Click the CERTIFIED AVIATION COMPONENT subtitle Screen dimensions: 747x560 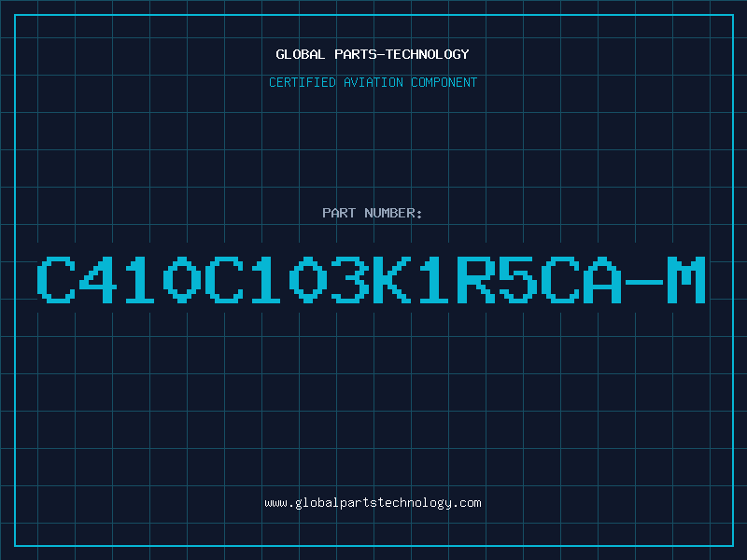coord(373,82)
